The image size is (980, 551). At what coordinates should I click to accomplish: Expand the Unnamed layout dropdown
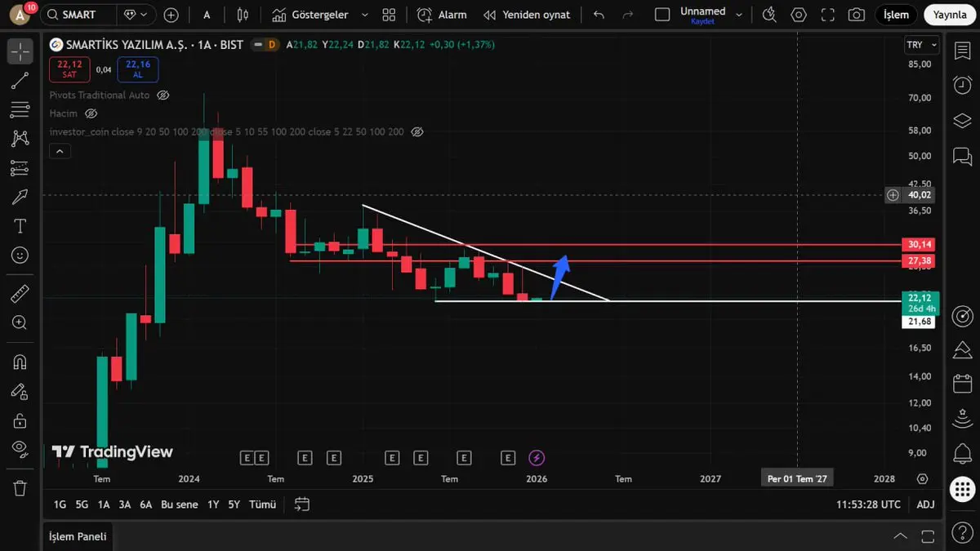coord(739,15)
